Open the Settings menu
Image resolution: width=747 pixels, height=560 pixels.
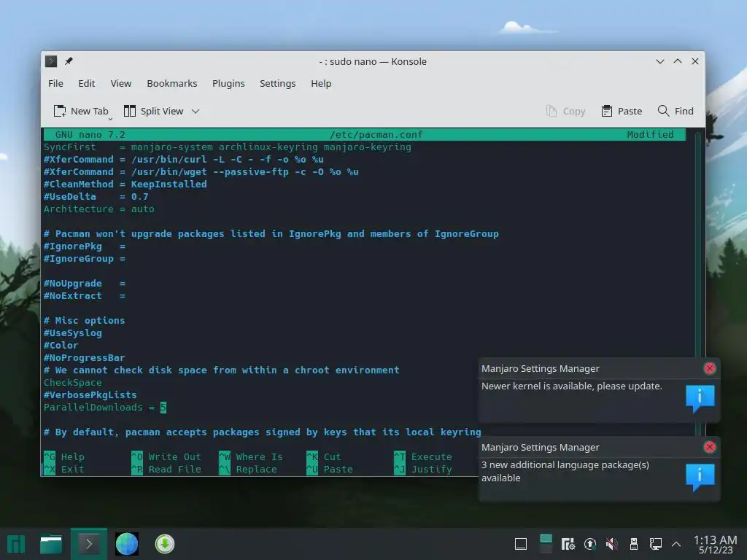pyautogui.click(x=277, y=83)
